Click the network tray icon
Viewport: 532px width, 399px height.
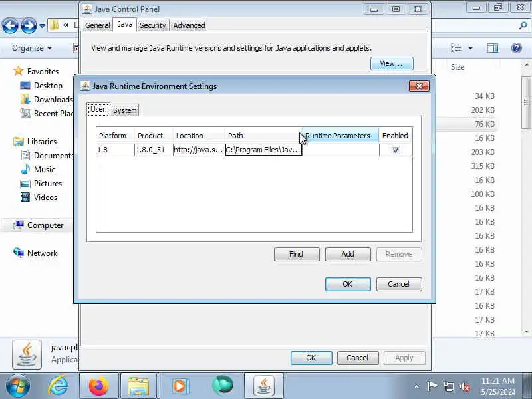click(449, 386)
